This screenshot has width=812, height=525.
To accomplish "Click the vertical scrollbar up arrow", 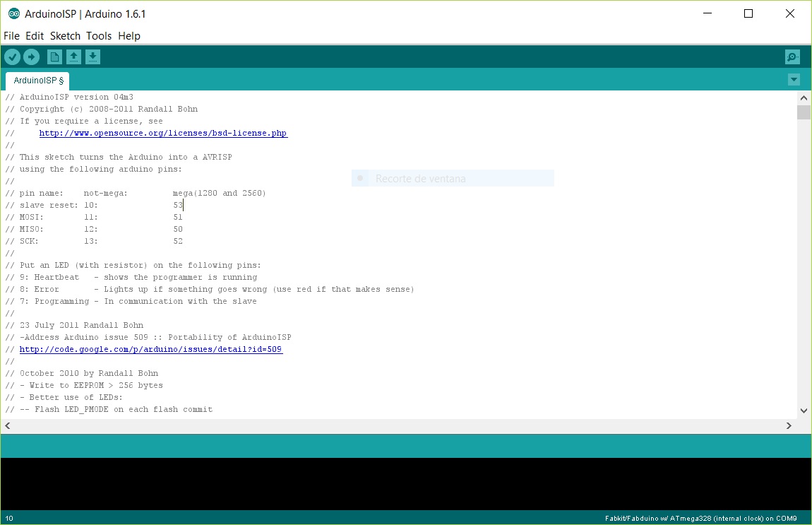I will coord(804,98).
